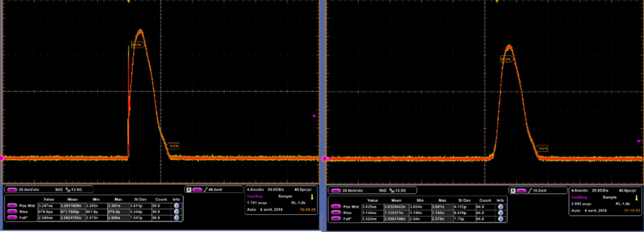
Task: Click C3 badge beside Pos Wid, right scope
Action: (x=336, y=207)
